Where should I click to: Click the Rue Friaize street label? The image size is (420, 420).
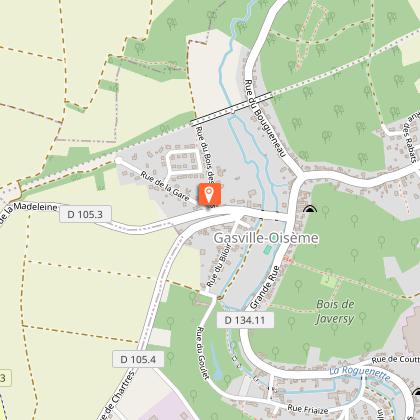[307, 409]
